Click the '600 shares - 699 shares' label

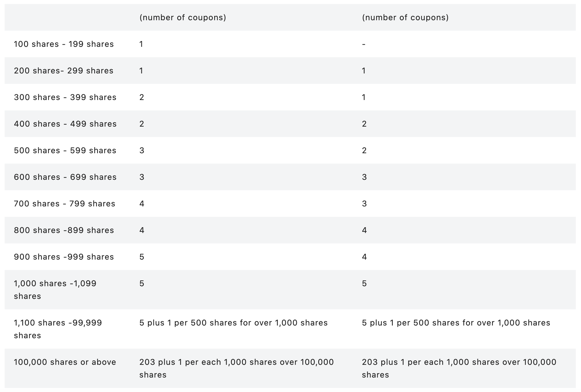pos(65,177)
